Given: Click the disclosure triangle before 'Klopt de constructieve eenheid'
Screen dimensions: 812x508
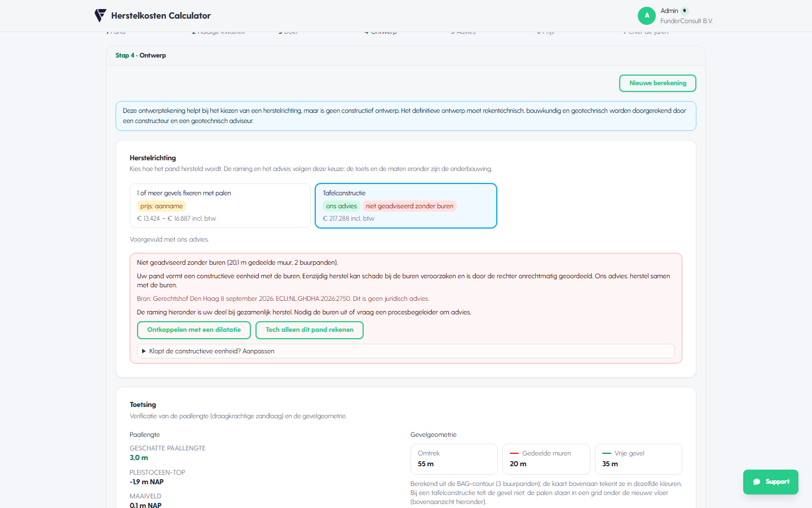Looking at the screenshot, I should point(144,351).
